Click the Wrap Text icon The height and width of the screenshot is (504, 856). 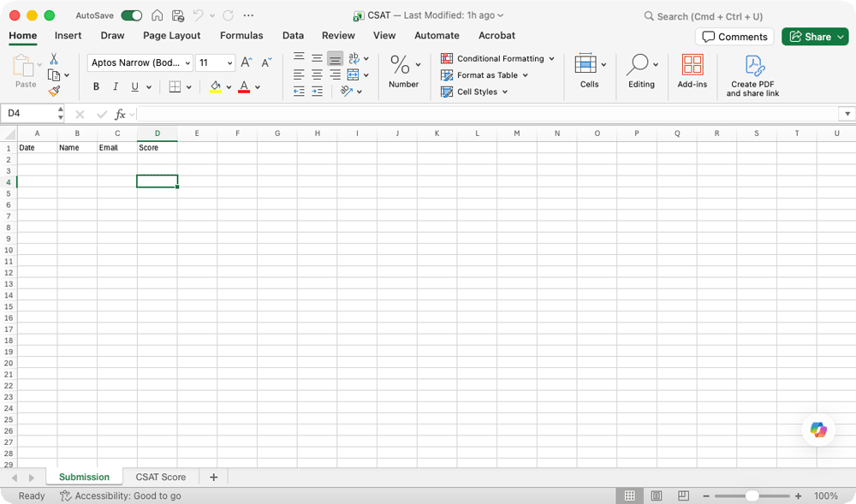coord(354,58)
